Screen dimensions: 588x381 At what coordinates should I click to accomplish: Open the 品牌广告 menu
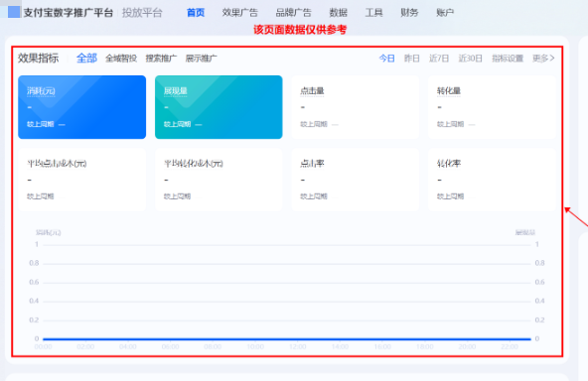click(x=293, y=13)
